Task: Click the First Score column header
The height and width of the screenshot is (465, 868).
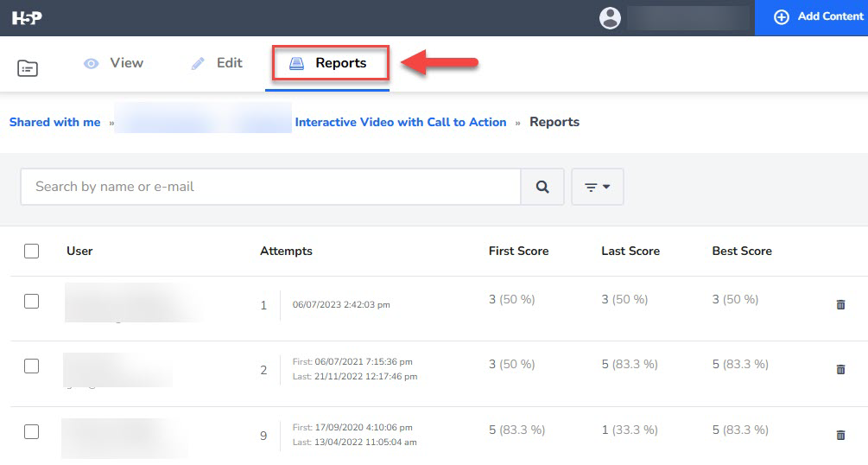Action: point(519,251)
